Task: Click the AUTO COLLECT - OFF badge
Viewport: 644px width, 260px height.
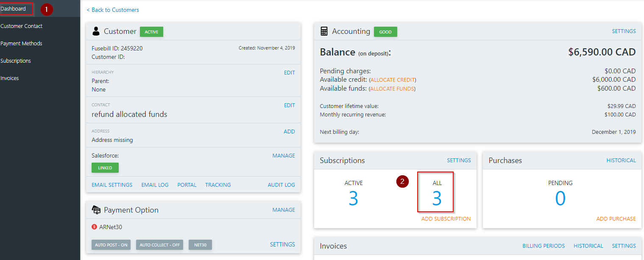Action: click(x=159, y=245)
